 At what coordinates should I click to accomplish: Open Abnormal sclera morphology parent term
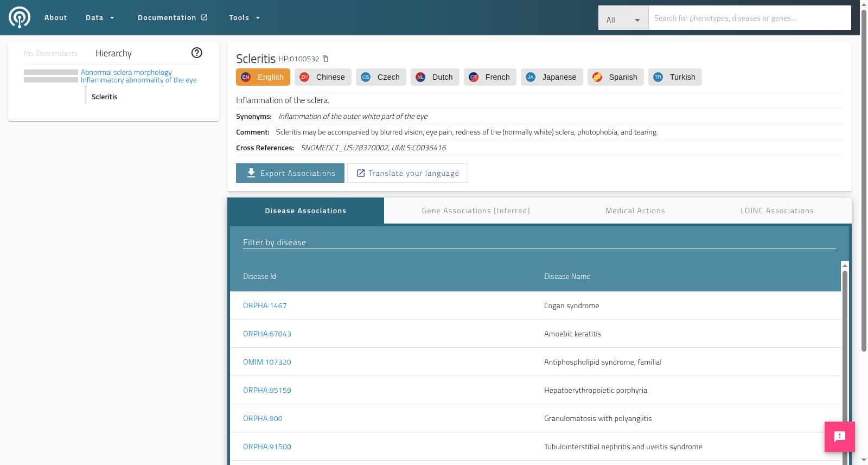(126, 72)
